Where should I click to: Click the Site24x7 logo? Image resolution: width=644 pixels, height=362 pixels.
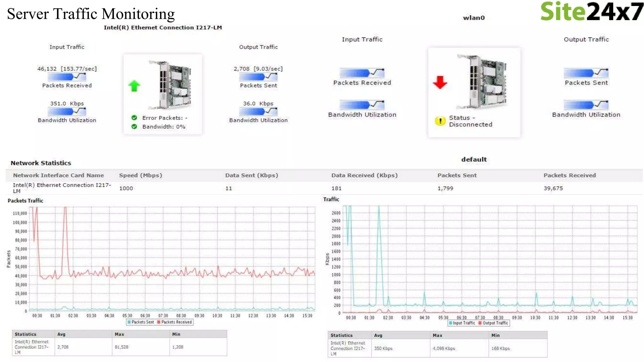coord(591,11)
